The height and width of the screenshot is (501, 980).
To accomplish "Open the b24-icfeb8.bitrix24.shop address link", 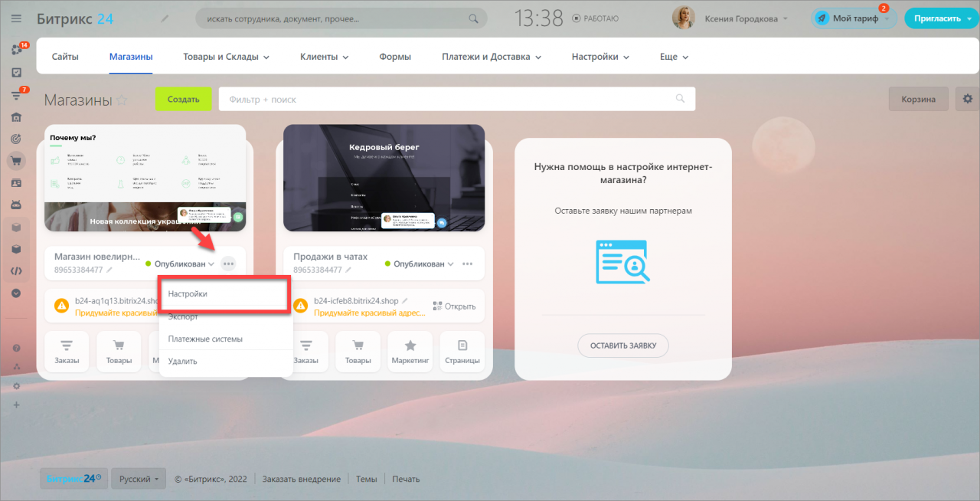I will coord(356,301).
